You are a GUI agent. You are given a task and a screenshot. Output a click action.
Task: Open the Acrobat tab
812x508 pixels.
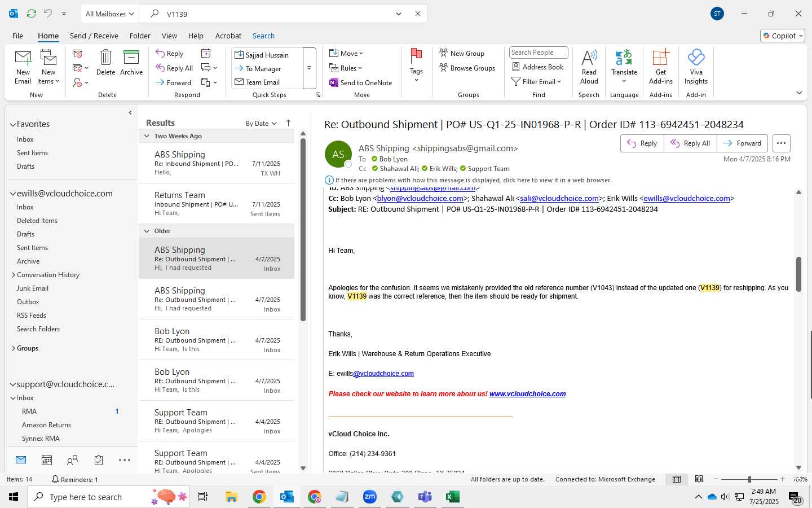click(x=228, y=36)
